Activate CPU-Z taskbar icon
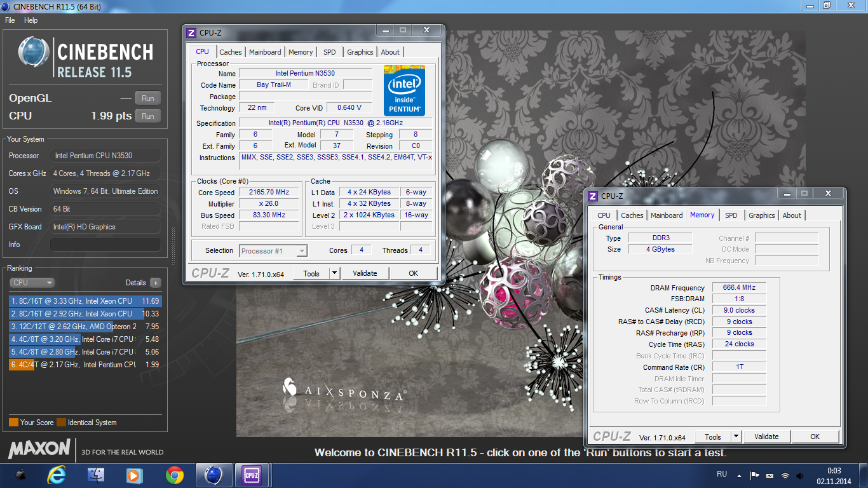Screen dimensions: 868x488 point(252,475)
